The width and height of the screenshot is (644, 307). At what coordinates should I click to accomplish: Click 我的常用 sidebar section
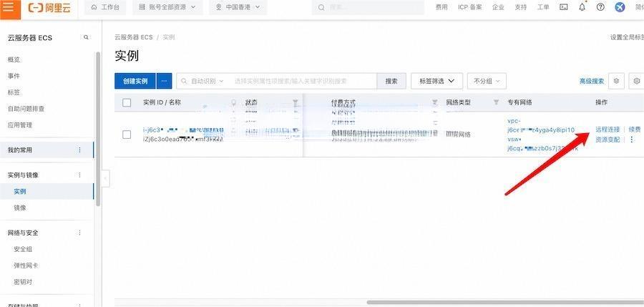point(47,150)
